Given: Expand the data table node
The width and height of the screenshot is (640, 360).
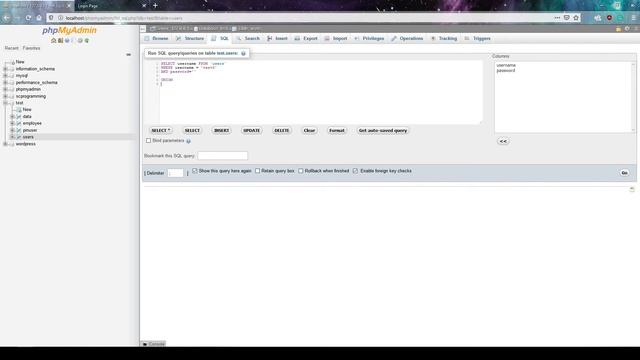Looking at the screenshot, I should 12,117.
